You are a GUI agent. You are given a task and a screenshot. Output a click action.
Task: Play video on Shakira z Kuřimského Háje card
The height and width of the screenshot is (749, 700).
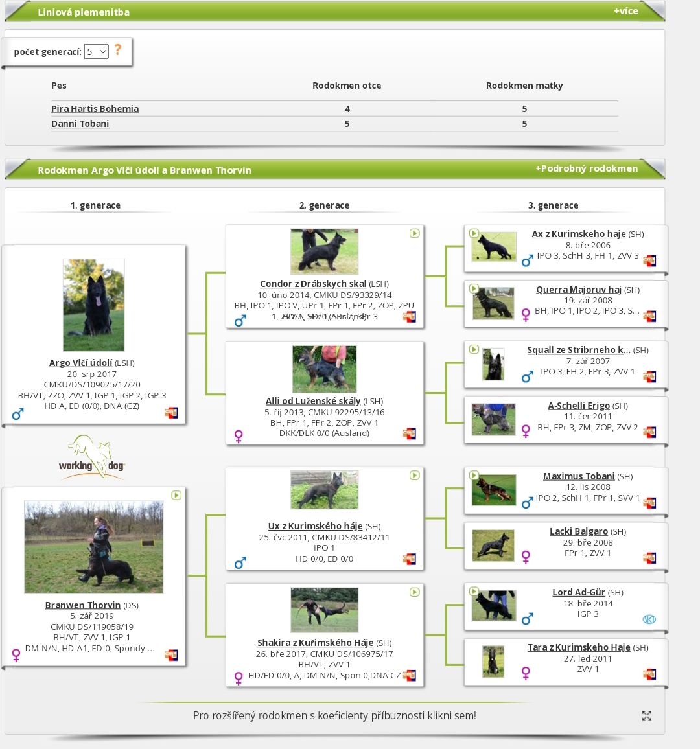click(414, 592)
